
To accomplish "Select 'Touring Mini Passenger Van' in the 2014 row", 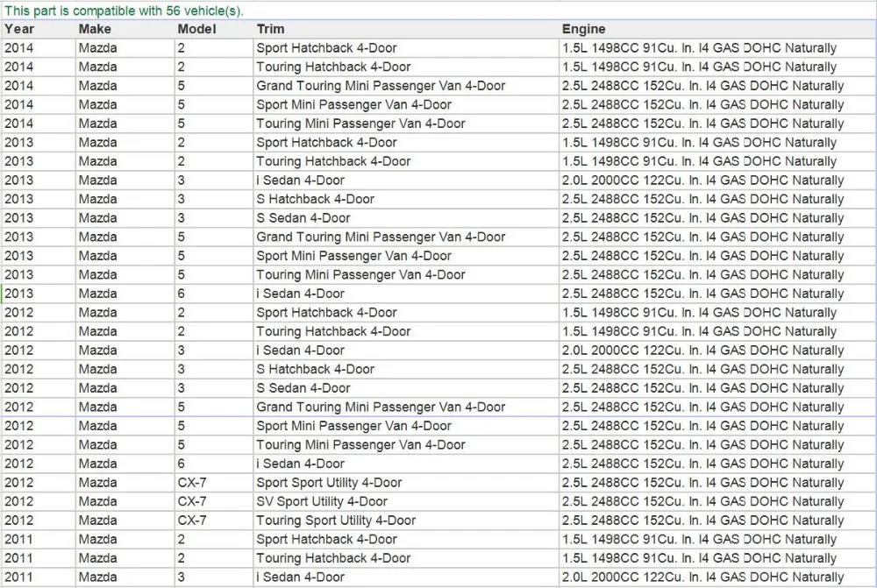I will [339, 124].
